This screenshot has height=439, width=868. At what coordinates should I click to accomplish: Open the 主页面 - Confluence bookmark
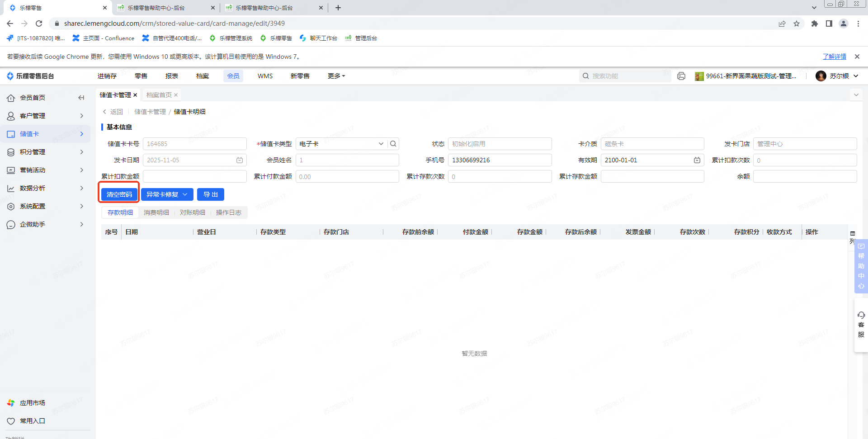[x=104, y=38]
